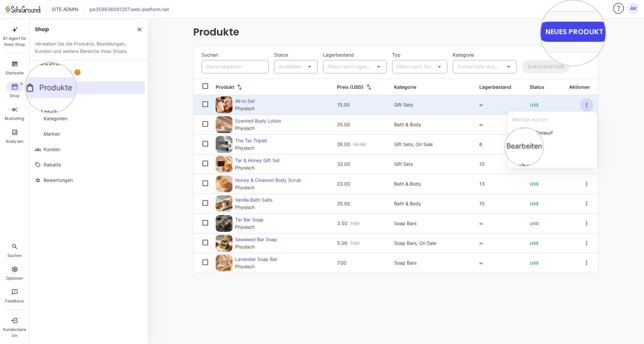Click the 'Soap Bars, On Sale' category cell
This screenshot has height=344, width=644.
(x=415, y=243)
